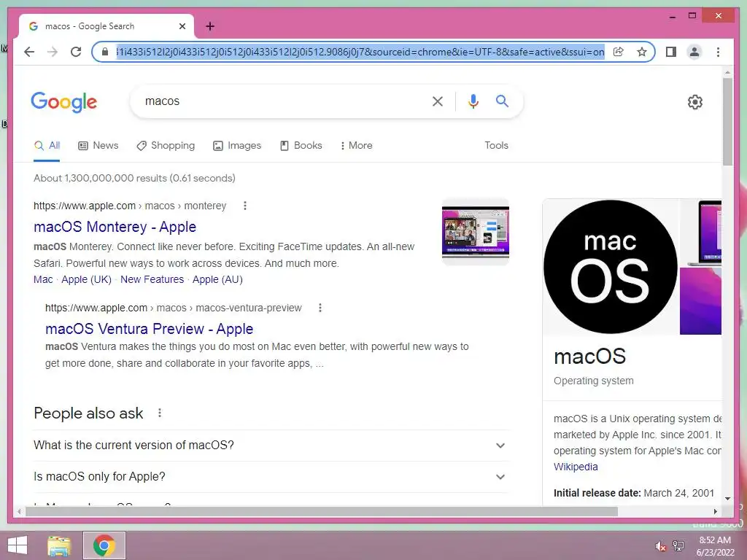Expand 'What is the current version of macOS?'
Viewport: 747px width, 560px height.
click(271, 446)
